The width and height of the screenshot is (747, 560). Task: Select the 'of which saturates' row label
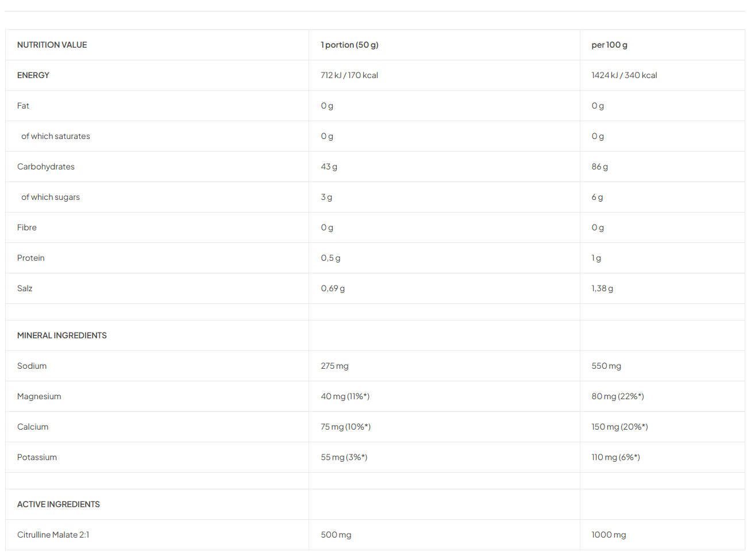(x=56, y=136)
